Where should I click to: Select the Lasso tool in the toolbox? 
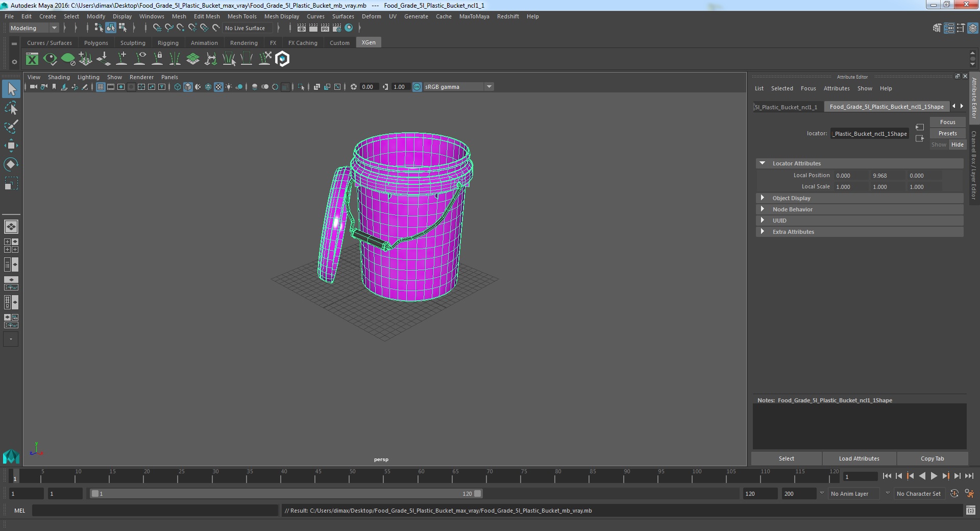point(11,108)
